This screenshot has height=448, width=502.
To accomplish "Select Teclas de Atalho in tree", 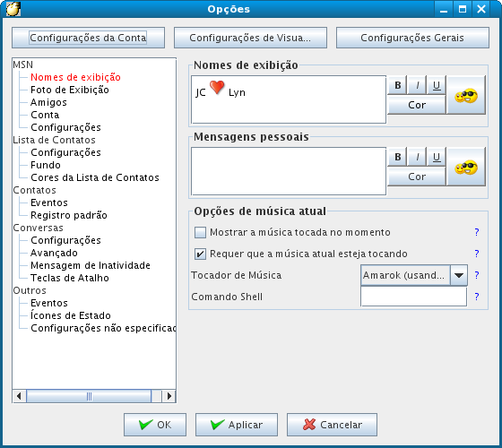I will tap(70, 278).
